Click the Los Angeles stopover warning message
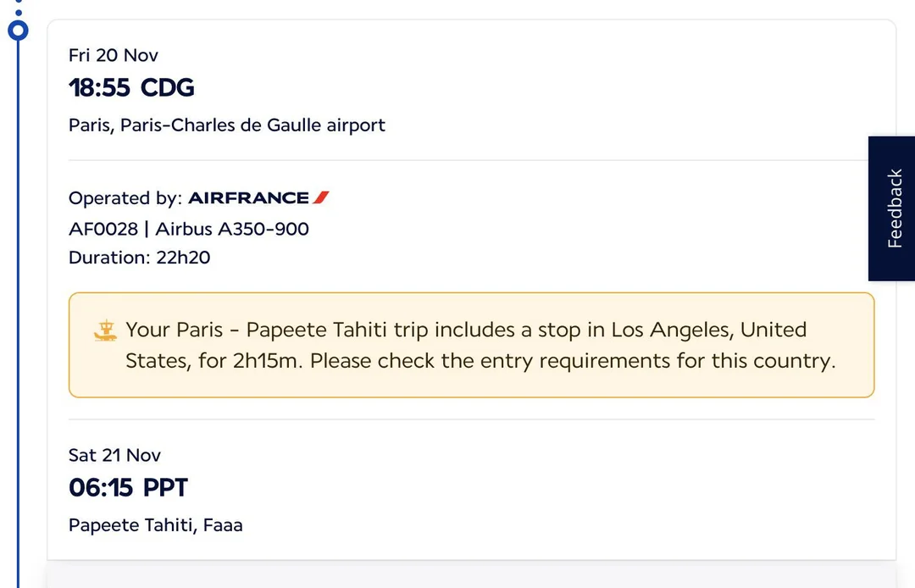 (480, 345)
